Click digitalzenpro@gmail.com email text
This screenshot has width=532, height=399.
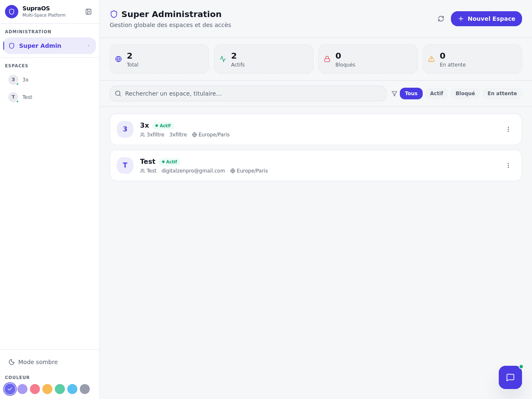(x=193, y=171)
